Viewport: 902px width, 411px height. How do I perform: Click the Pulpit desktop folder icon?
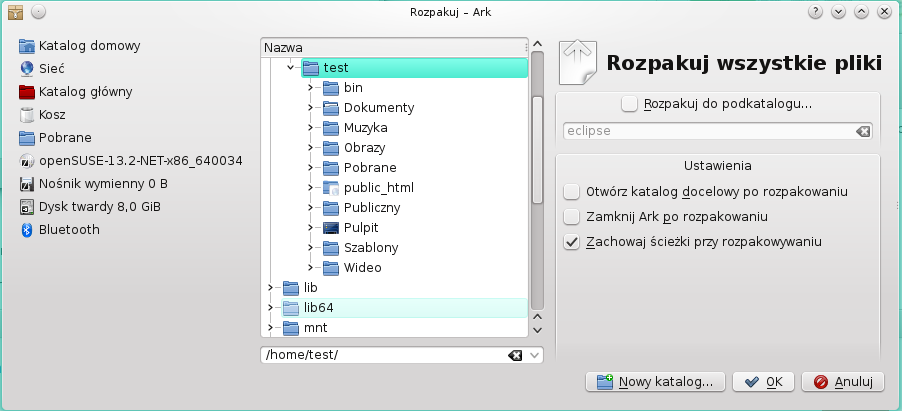331,228
